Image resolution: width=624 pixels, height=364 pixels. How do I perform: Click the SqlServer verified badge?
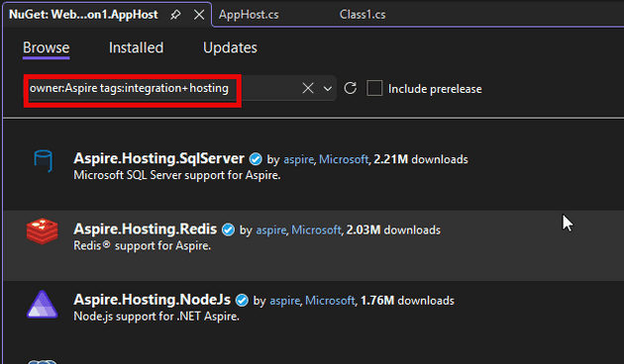(x=256, y=159)
